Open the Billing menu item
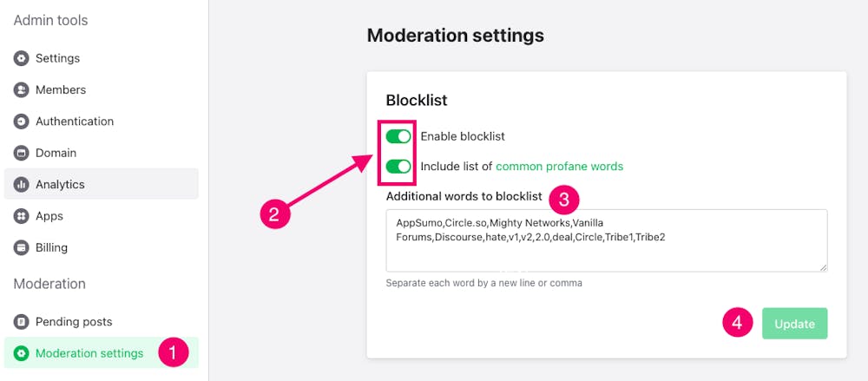 click(51, 247)
